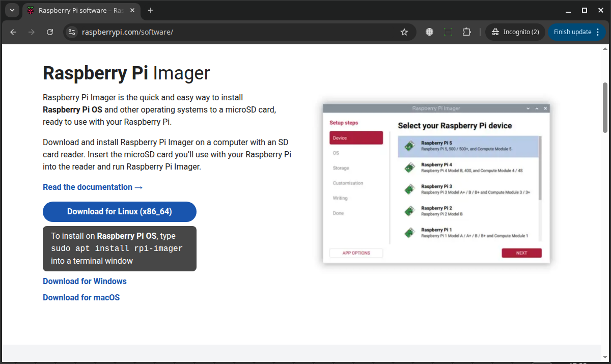Image resolution: width=611 pixels, height=364 pixels.
Task: Select Writing step in Imager screenshot
Action: pyautogui.click(x=340, y=198)
